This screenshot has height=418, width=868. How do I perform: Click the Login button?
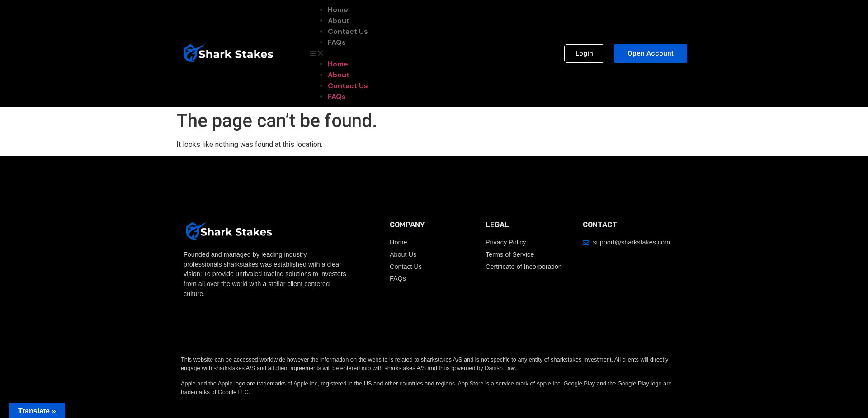[x=584, y=53]
